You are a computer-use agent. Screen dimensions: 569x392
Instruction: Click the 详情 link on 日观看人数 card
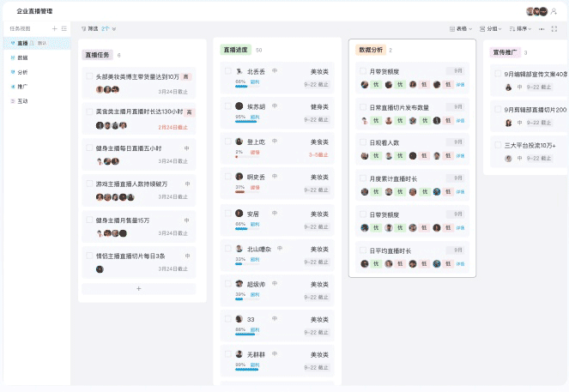point(461,156)
